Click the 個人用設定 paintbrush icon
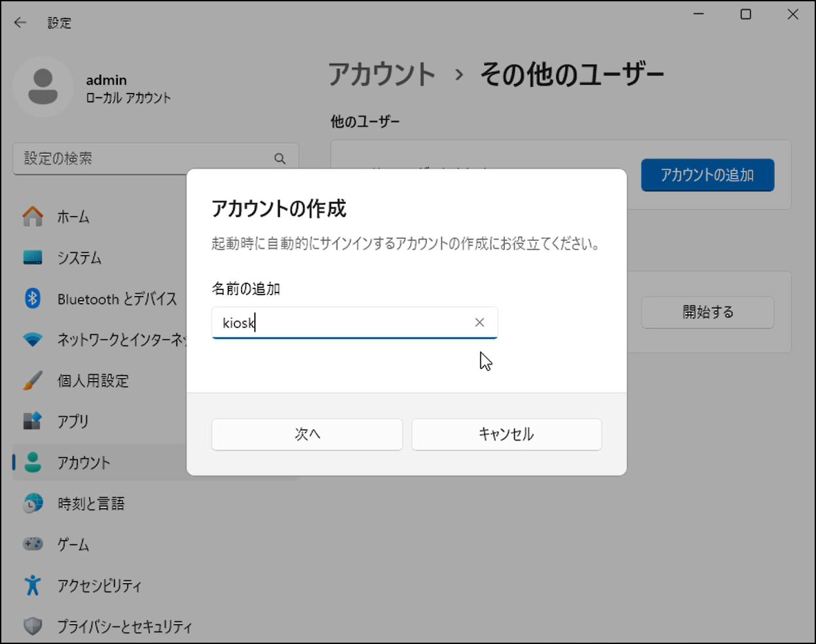The height and width of the screenshot is (644, 816). tap(33, 380)
